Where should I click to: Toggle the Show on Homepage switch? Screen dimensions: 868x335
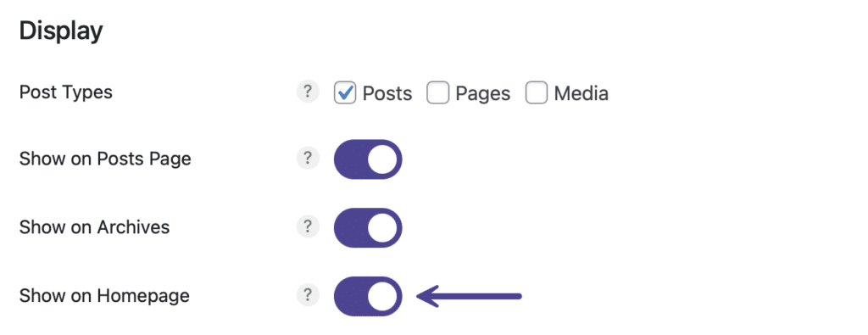point(368,296)
